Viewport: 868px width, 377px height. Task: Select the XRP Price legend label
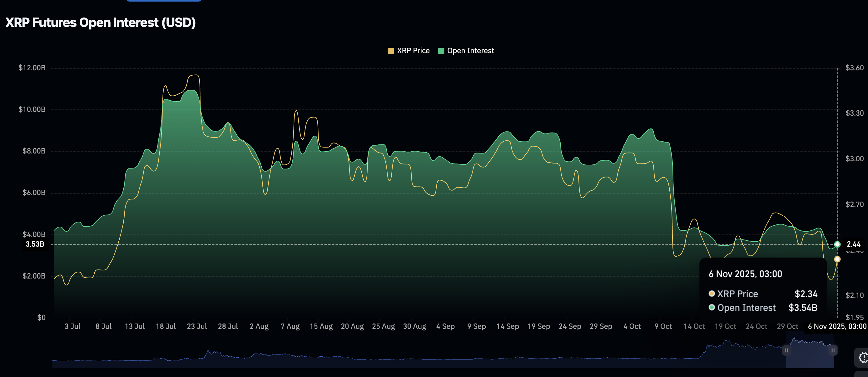click(x=414, y=51)
